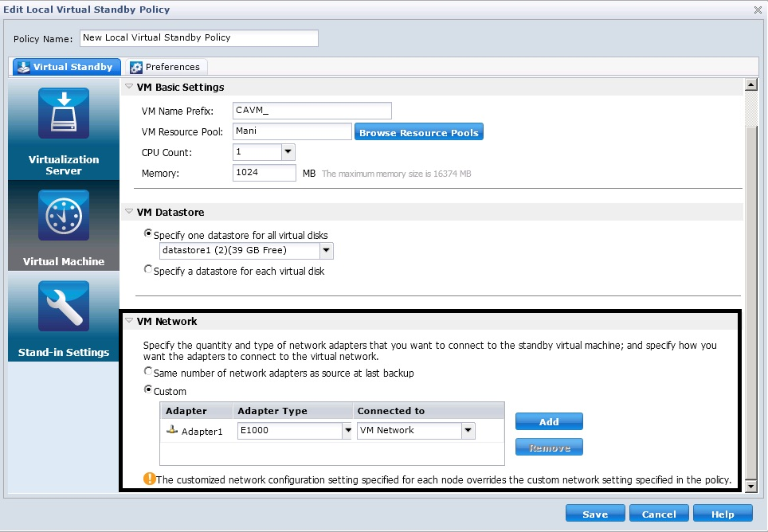Viewport: 768px width, 532px height.
Task: Open the CPU Count dropdown
Action: [x=288, y=152]
